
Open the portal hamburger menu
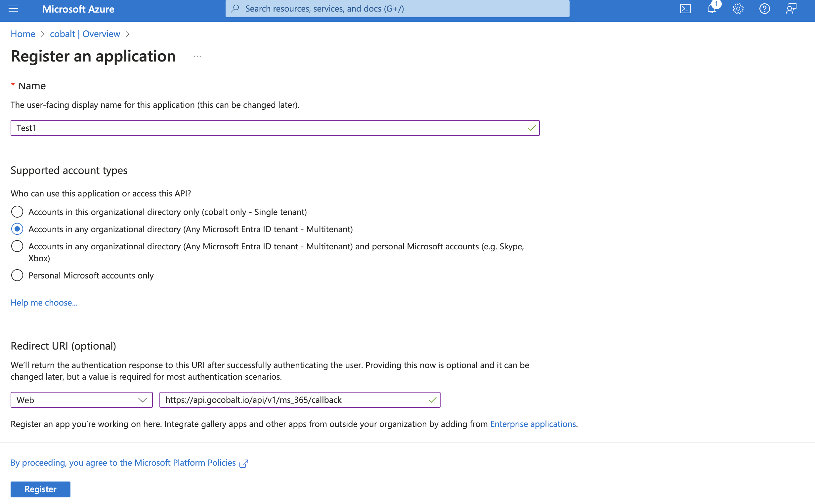click(x=13, y=9)
